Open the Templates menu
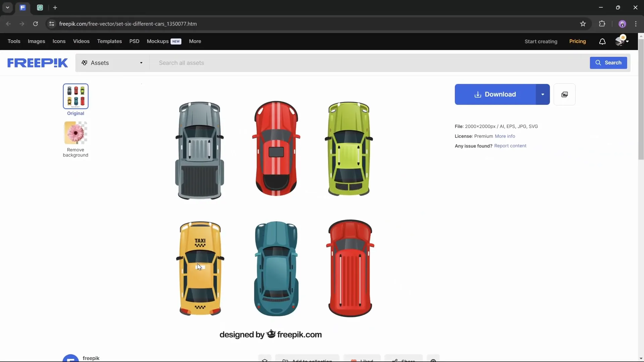The image size is (644, 362). point(109,41)
